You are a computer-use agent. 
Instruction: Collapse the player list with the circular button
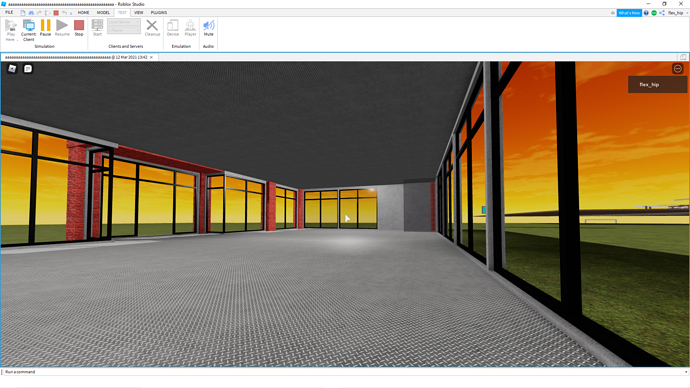[678, 69]
